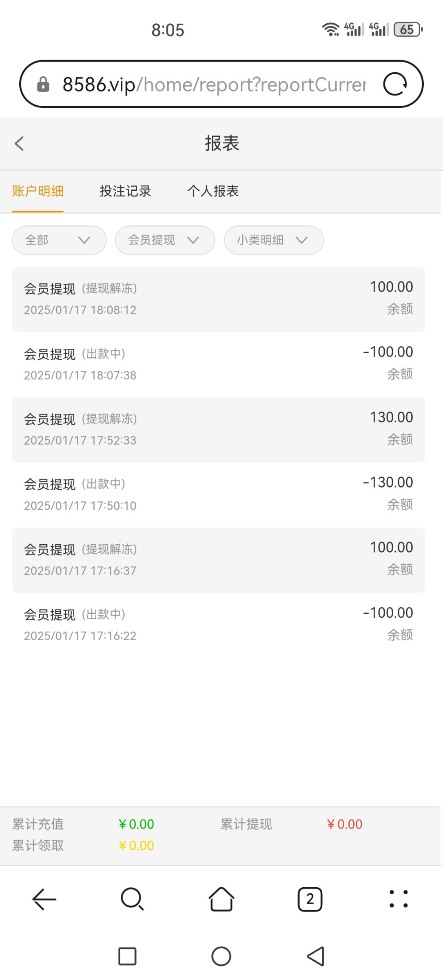
Task: Tap the lock icon in address bar
Action: [43, 85]
